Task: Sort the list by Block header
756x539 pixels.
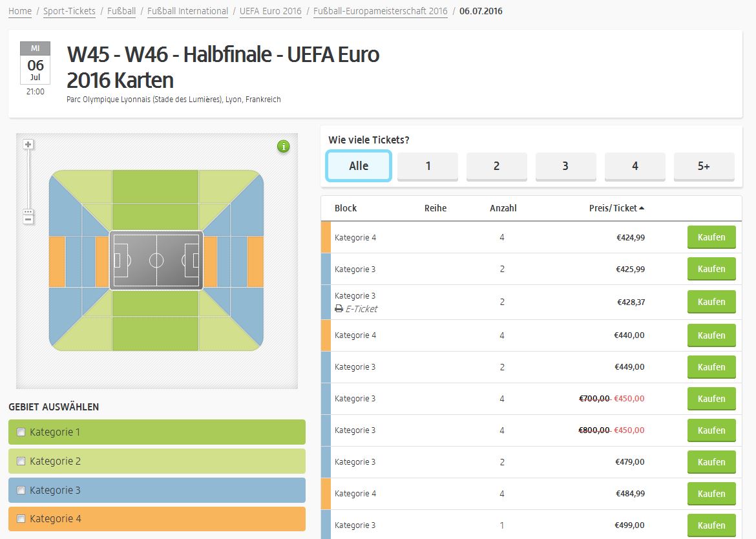Action: coord(346,208)
